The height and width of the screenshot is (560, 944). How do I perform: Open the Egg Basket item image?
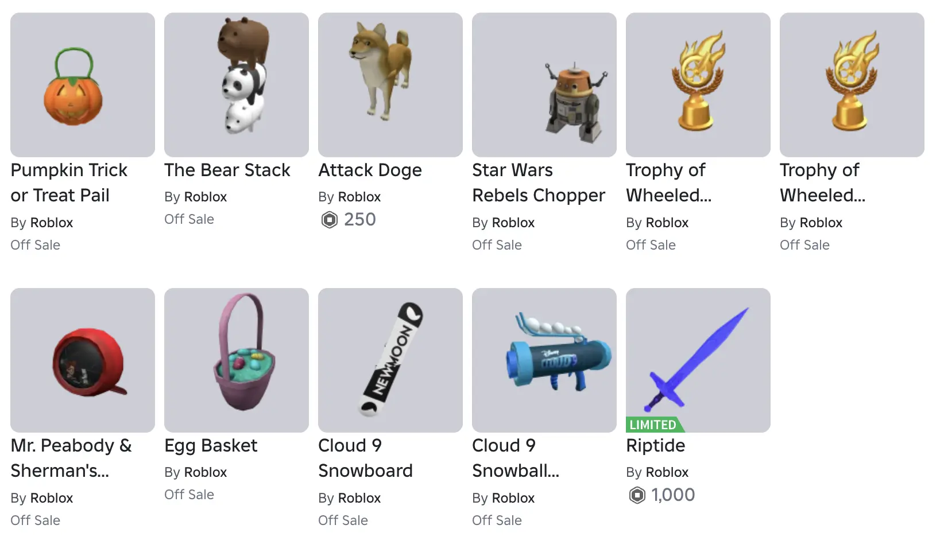point(237,360)
